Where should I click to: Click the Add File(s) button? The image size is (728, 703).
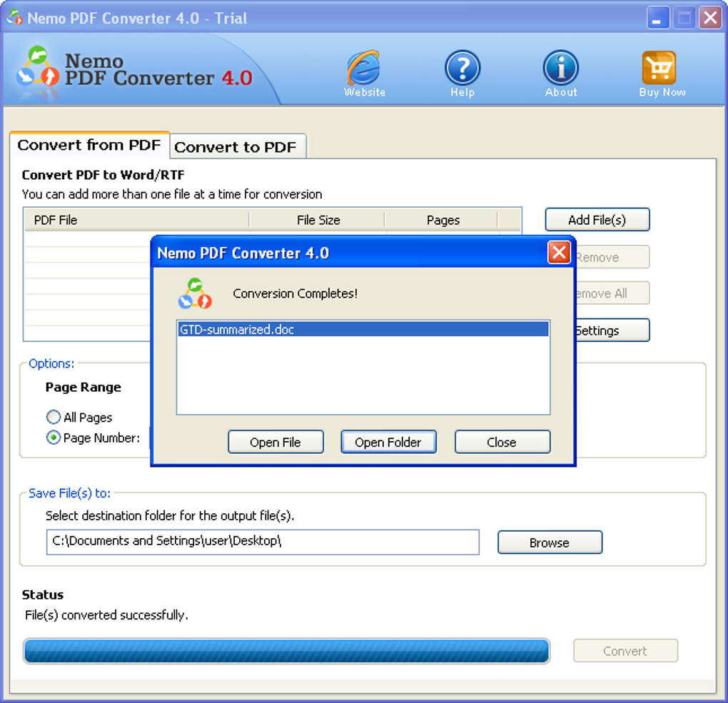597,220
